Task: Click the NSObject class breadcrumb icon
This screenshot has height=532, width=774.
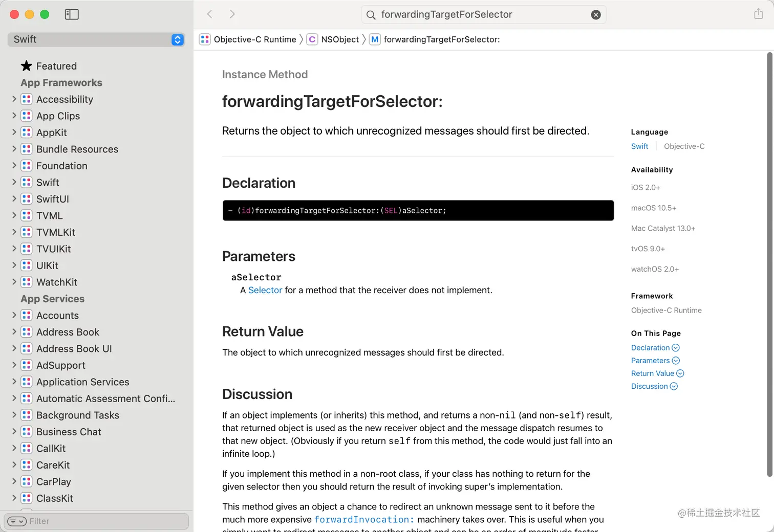Action: coord(312,39)
